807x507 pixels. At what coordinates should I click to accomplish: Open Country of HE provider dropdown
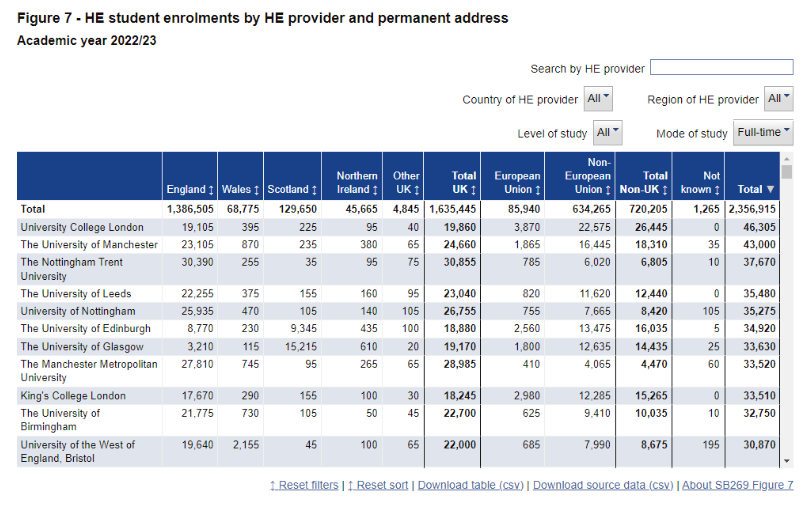coord(598,99)
